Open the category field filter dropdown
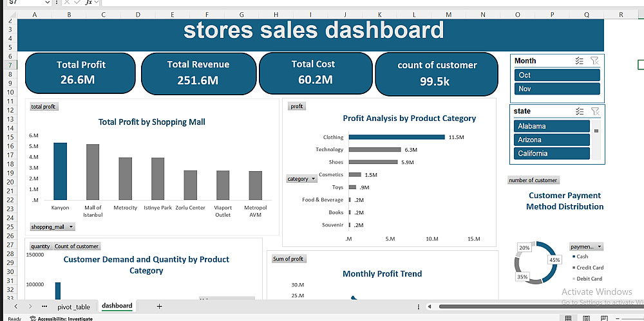Screen dimensions: 644x321 [314, 179]
